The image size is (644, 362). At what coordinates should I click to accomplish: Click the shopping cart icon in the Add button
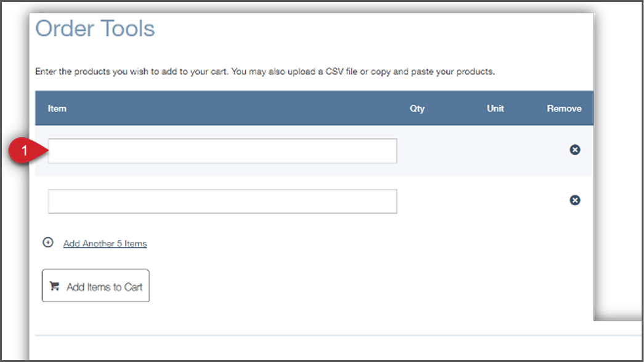pyautogui.click(x=54, y=284)
